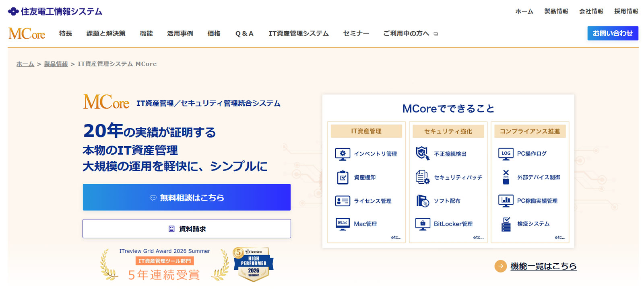Click 製品情報 in the top header
This screenshot has height=289, width=644.
coord(556,11)
